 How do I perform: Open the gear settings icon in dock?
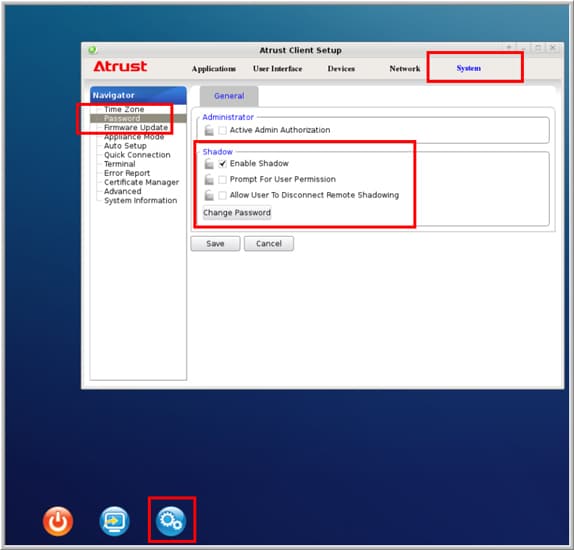[171, 521]
